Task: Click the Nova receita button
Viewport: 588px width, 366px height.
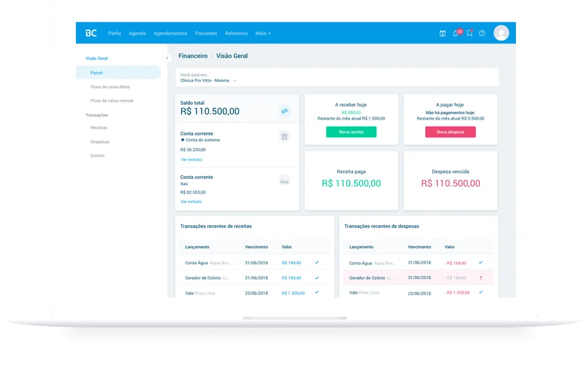Action: click(351, 132)
